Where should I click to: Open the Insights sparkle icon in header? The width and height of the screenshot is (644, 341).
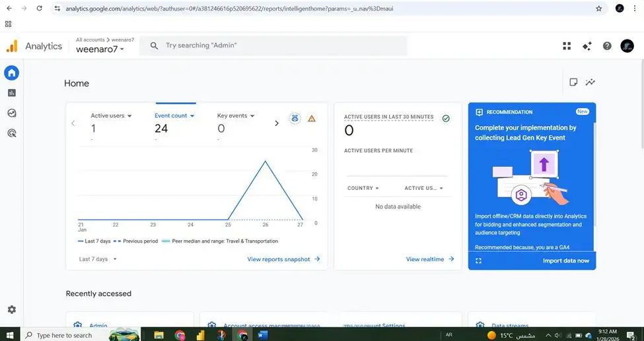pos(587,46)
